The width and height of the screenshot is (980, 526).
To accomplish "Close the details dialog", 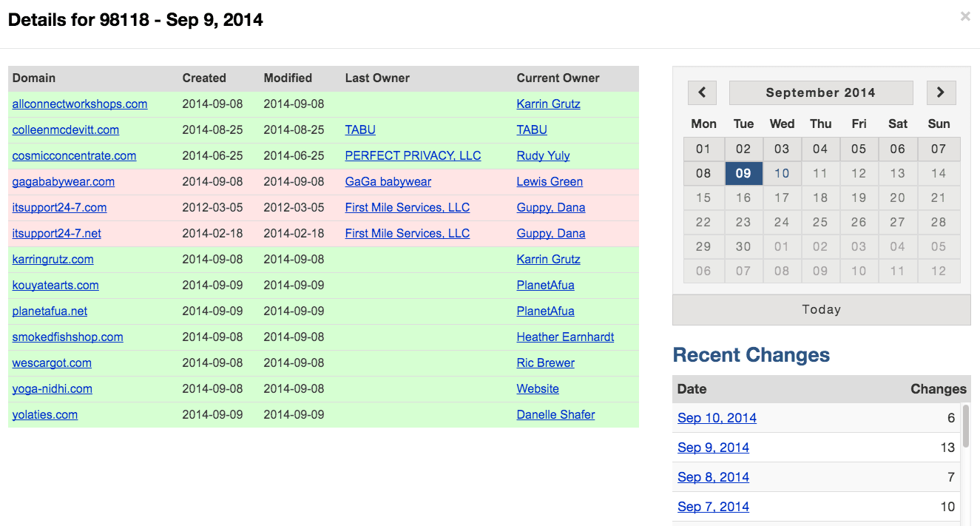I will pyautogui.click(x=965, y=16).
